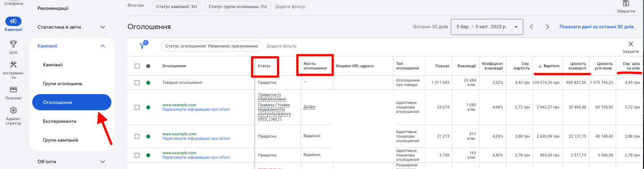Click Додати фільтр in top filter bar
Viewport: 644px width, 169px height.
(290, 7)
